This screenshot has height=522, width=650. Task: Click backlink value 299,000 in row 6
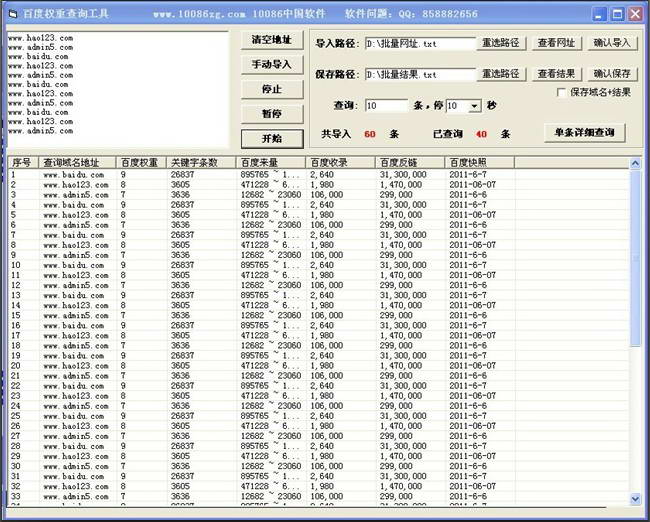(396, 225)
